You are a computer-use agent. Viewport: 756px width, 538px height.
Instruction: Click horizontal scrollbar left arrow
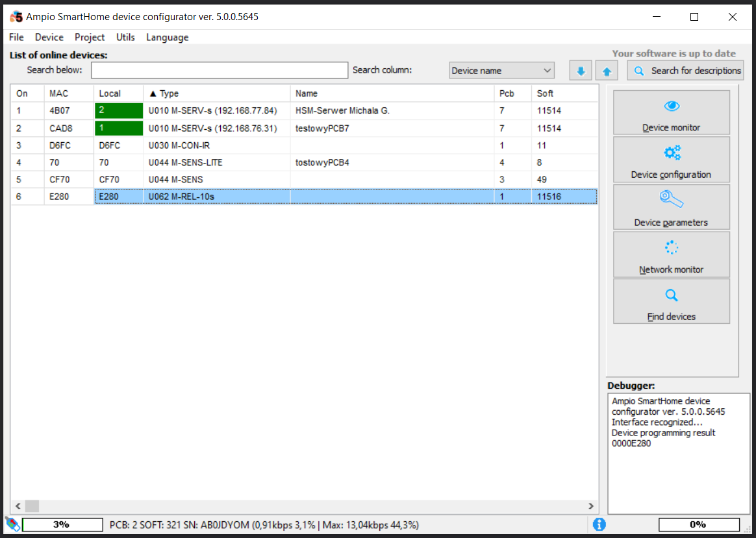[x=18, y=506]
